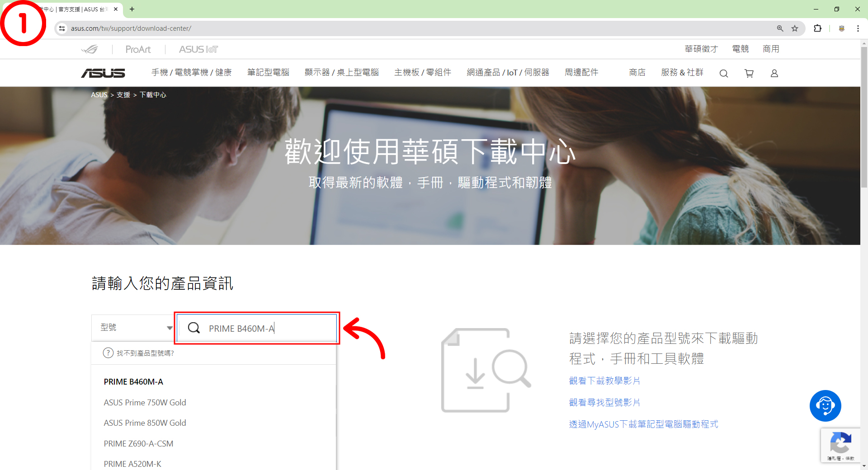Viewport: 868px width, 470px height.
Task: Click the reCAPTCHA badge
Action: 840,445
